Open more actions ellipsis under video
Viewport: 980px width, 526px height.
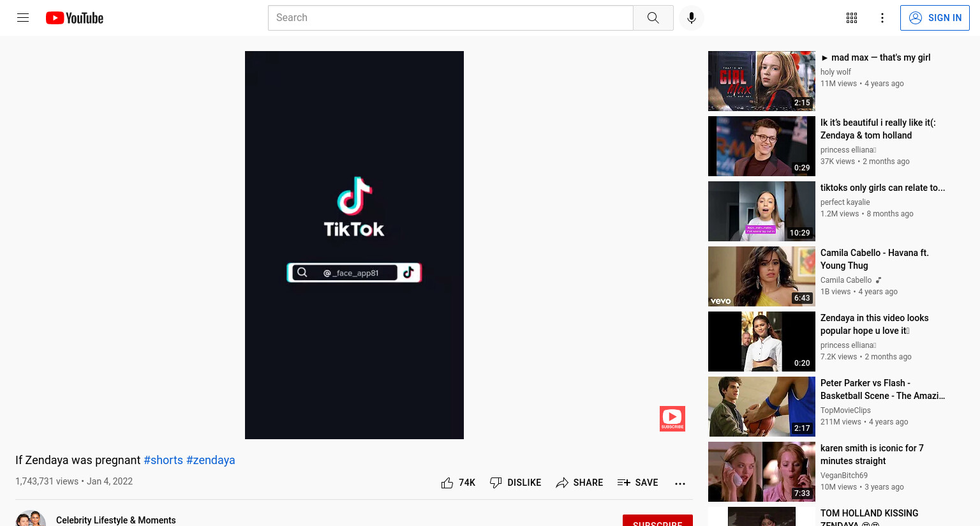[x=680, y=483]
